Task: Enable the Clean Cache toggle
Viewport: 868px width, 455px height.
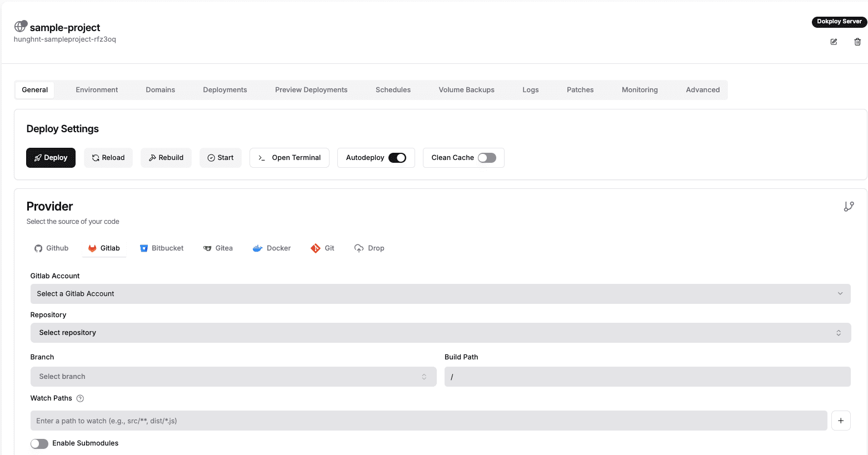Action: pos(487,158)
